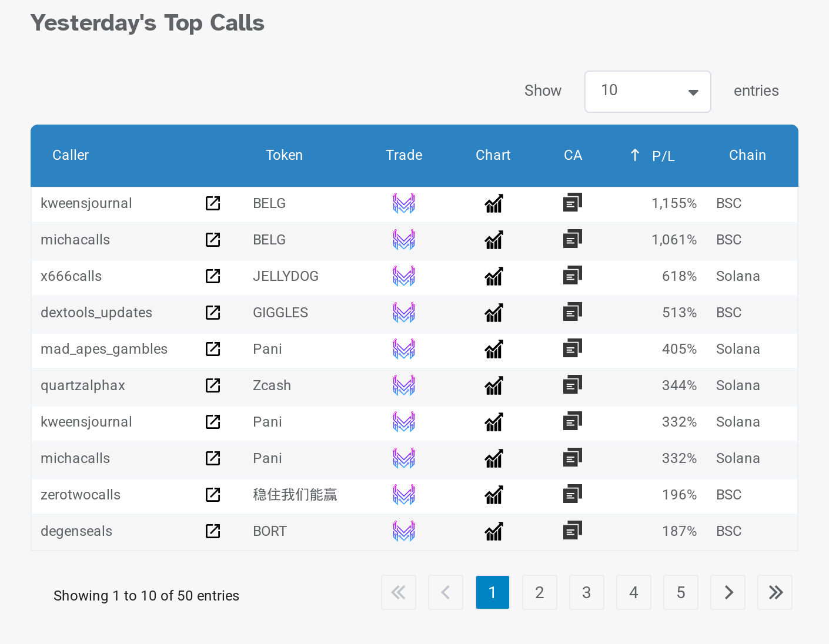
Task: Open external link for quartzalphax caller
Action: (213, 385)
